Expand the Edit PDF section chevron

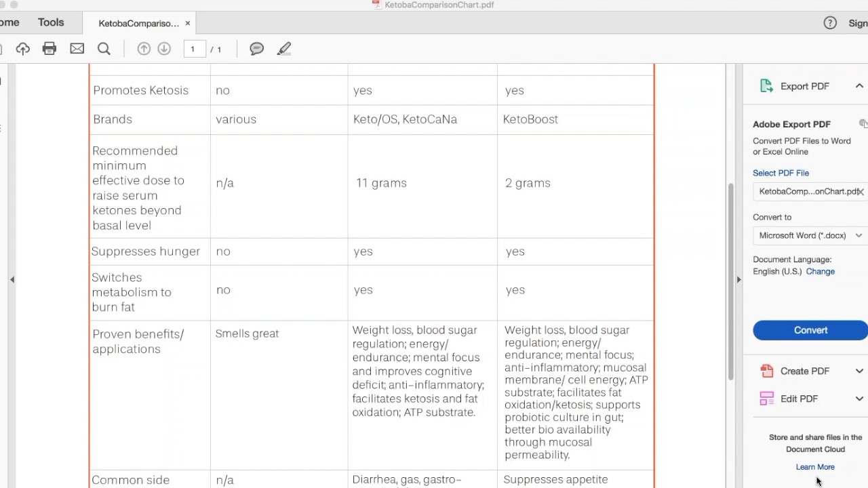tap(859, 399)
